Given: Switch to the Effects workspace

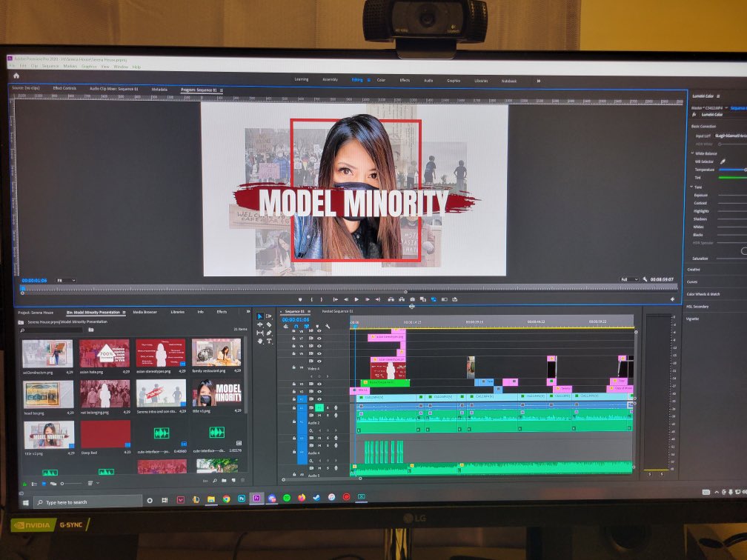Looking at the screenshot, I should (405, 80).
